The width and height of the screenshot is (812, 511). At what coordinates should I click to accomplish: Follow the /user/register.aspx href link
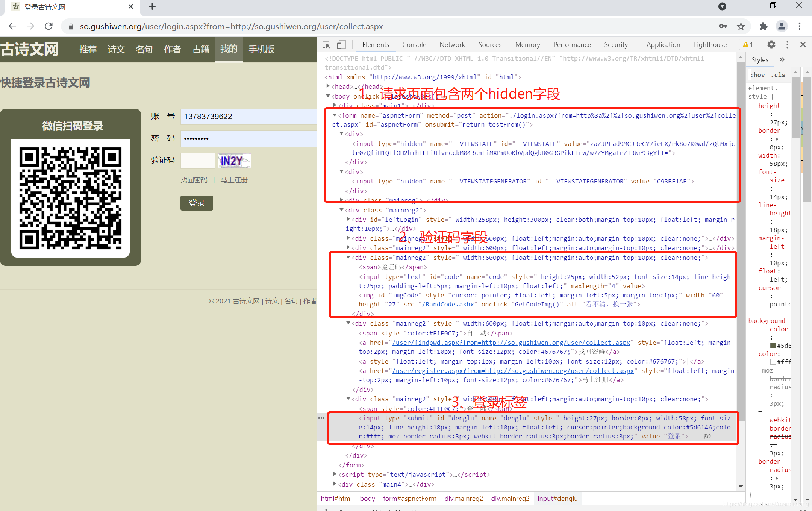tap(513, 371)
